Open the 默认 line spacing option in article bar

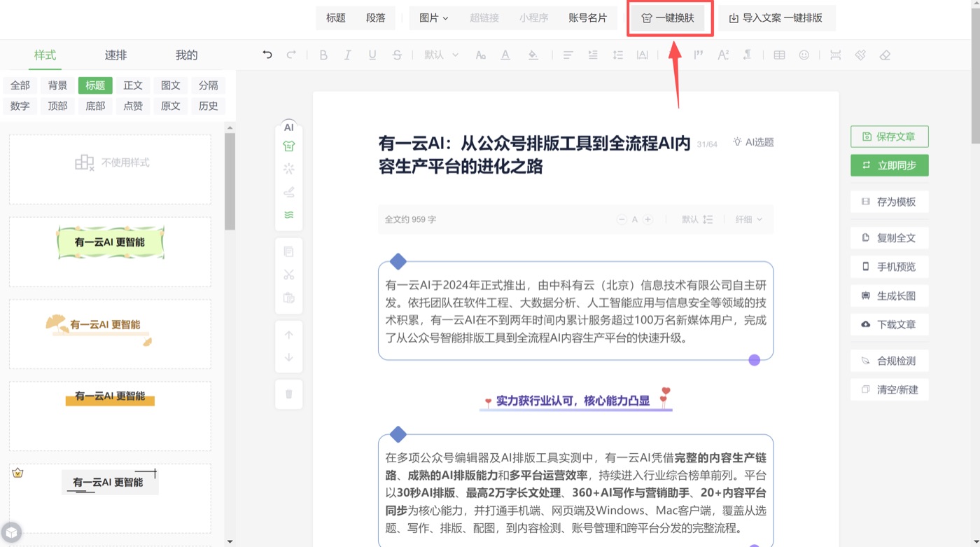[x=697, y=219]
